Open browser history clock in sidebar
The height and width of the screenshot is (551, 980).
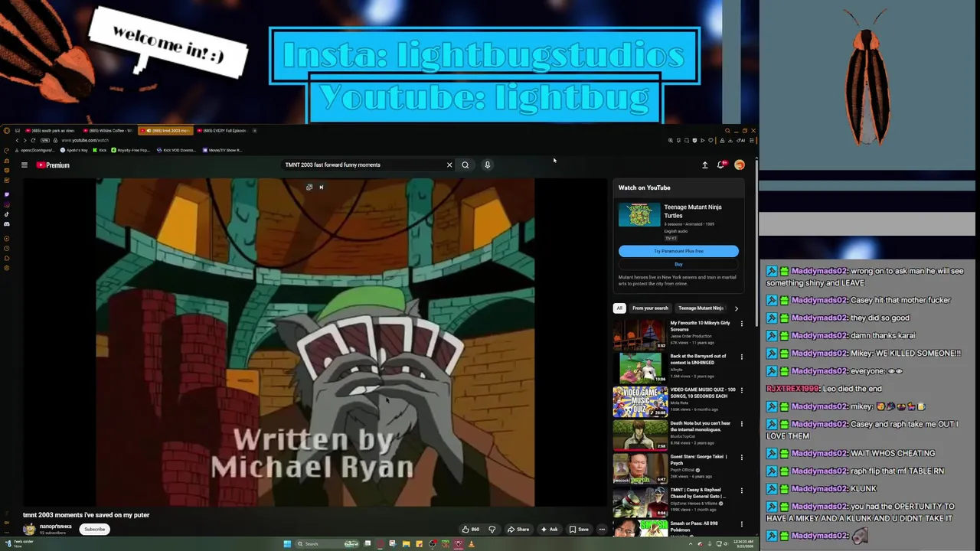tap(7, 248)
